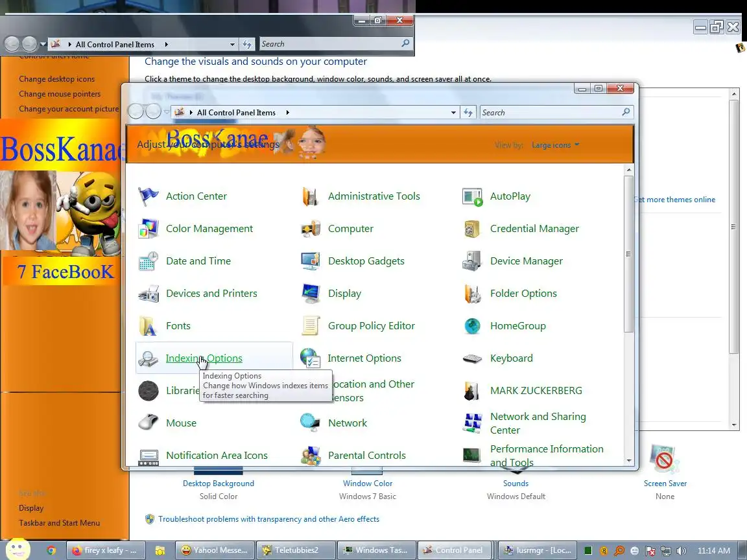The image size is (747, 560).
Task: Open the Network and Sharing Center icon
Action: [472, 423]
